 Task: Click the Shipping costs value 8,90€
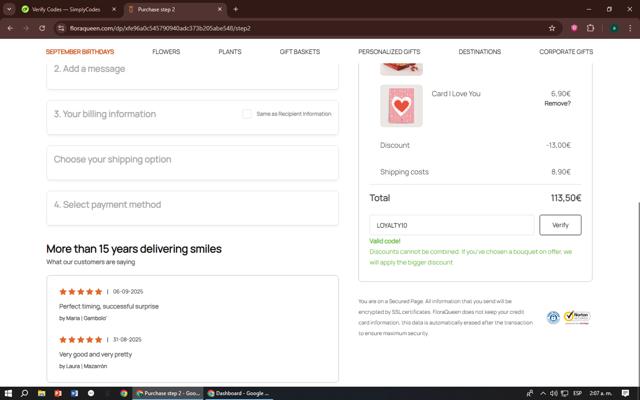coord(561,172)
